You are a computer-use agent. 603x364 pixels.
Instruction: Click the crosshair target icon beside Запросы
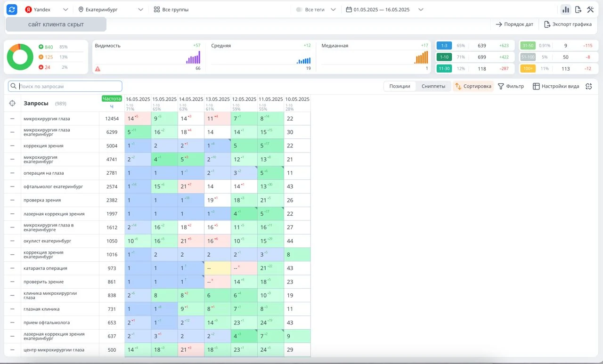[x=13, y=103]
